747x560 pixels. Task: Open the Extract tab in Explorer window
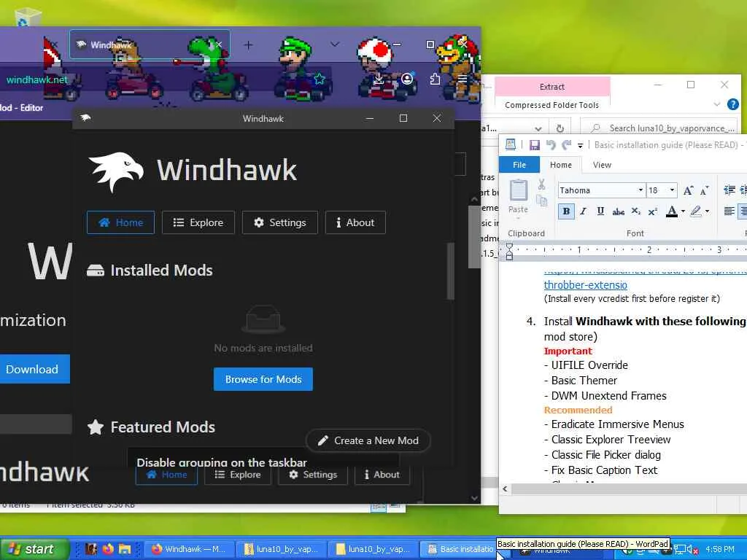pyautogui.click(x=552, y=87)
